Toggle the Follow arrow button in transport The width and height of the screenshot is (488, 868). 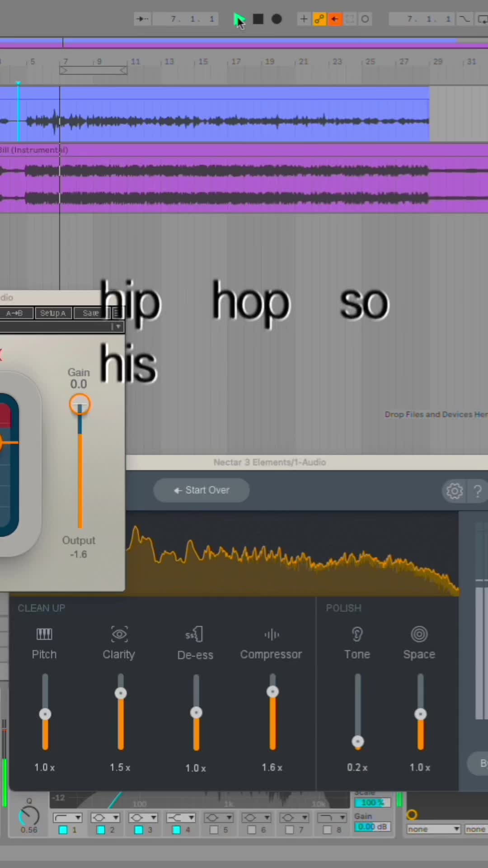point(142,19)
